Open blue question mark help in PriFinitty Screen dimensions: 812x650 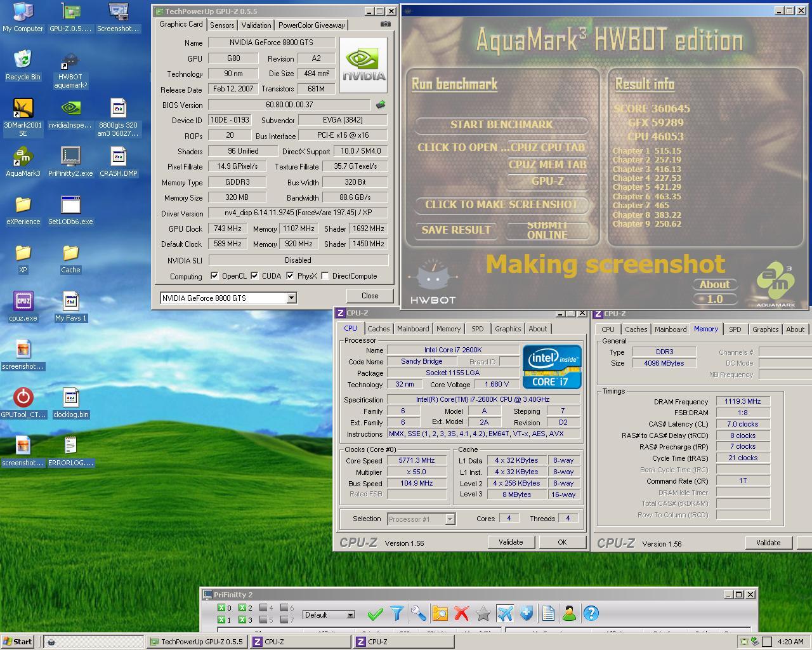(x=591, y=614)
